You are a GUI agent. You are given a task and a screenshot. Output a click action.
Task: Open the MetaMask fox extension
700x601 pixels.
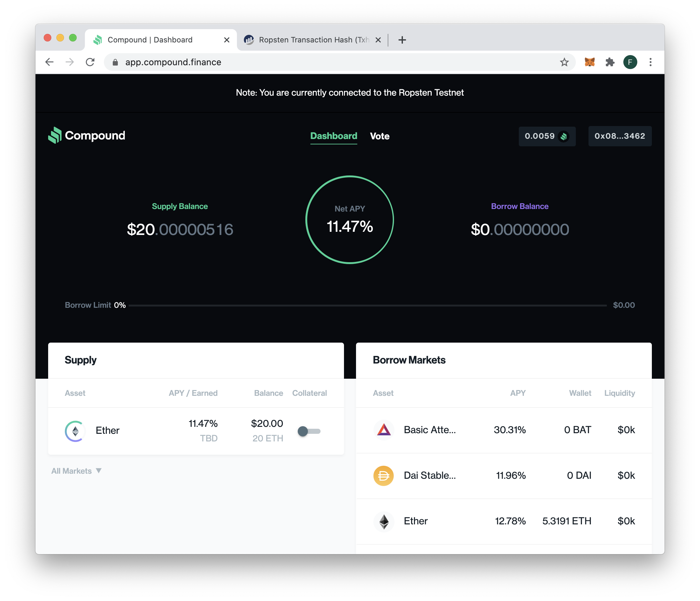click(589, 62)
